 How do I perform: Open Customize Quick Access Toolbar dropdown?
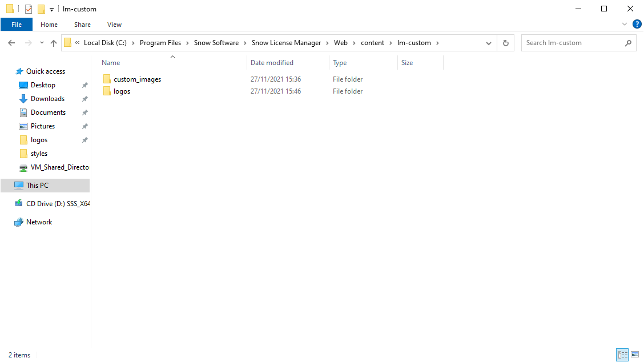click(51, 10)
